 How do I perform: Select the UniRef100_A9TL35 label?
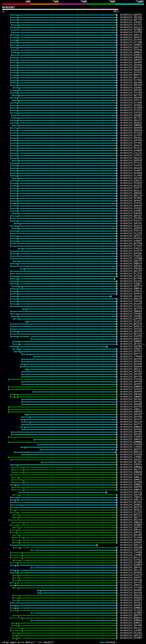pos(131,570)
